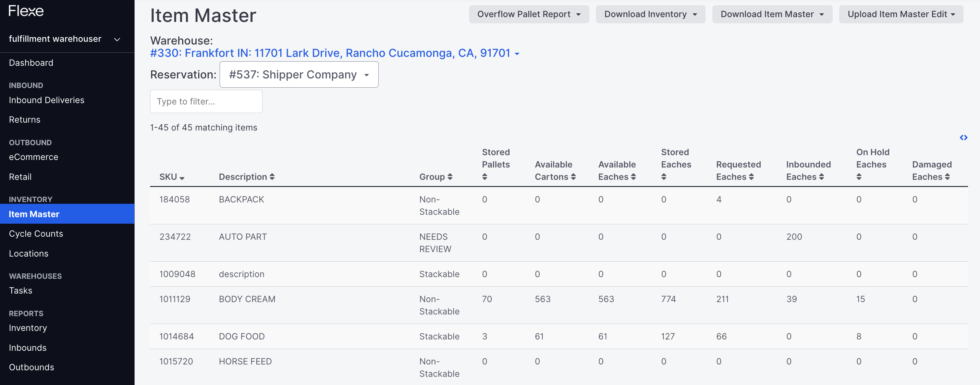The image size is (980, 385).
Task: Click SKU 1014684 cell
Action: pyautogui.click(x=176, y=337)
